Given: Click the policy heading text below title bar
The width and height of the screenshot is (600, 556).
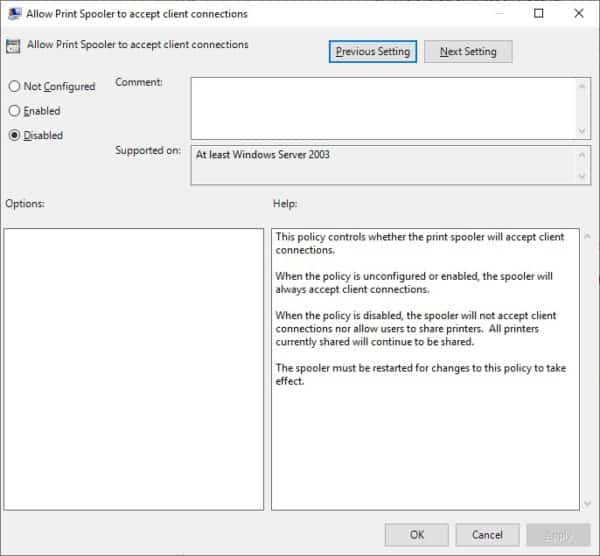Looking at the screenshot, I should [x=137, y=44].
